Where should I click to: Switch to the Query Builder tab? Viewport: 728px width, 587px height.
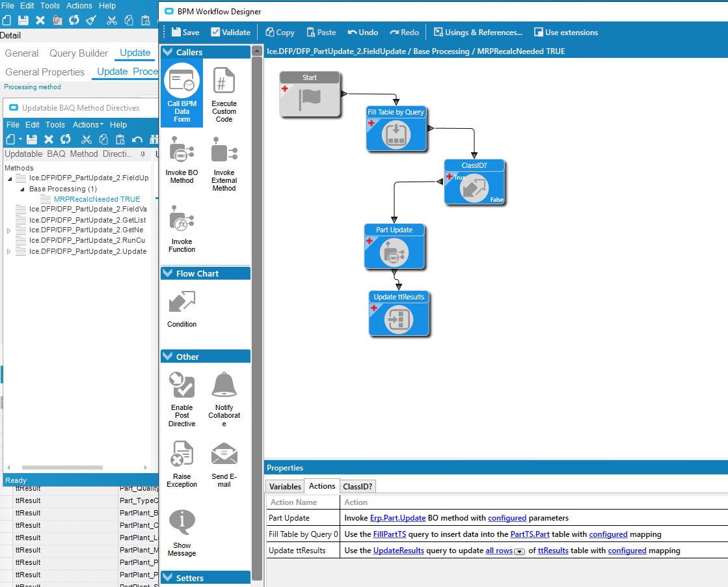point(79,53)
